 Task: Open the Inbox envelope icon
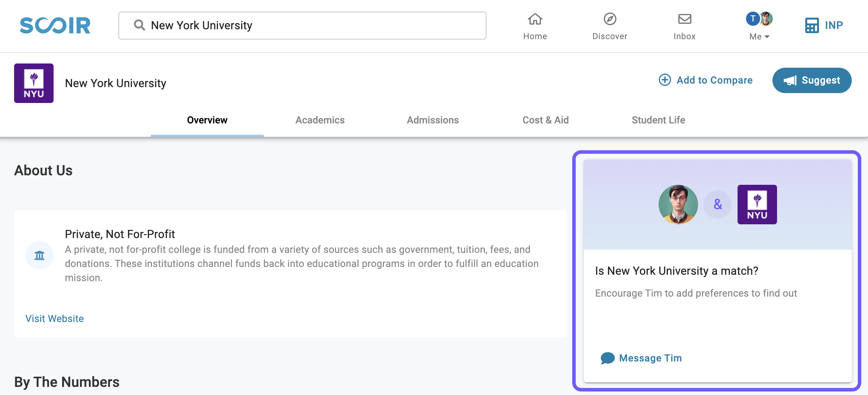685,19
